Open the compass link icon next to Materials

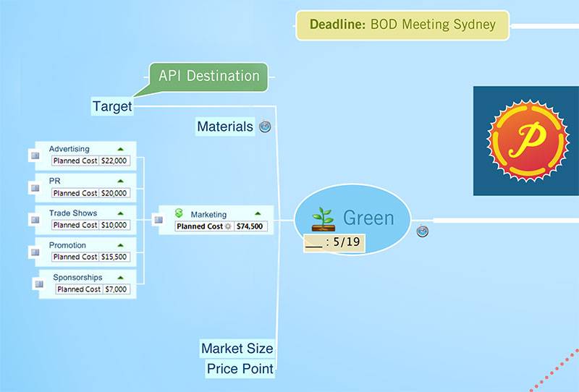click(x=265, y=127)
